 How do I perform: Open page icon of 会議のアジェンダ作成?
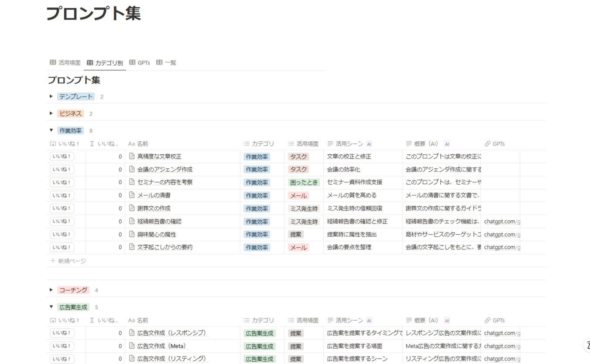(132, 169)
